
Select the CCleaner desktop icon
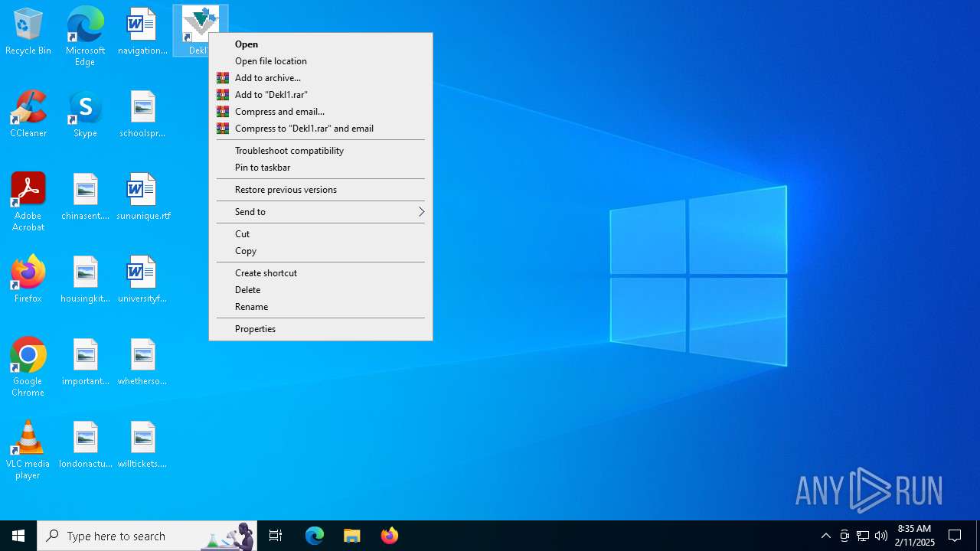pyautogui.click(x=28, y=115)
